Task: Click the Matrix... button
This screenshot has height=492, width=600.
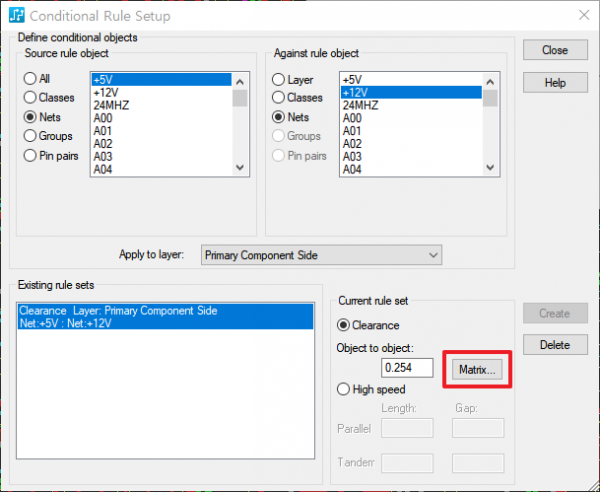Action: tap(477, 369)
